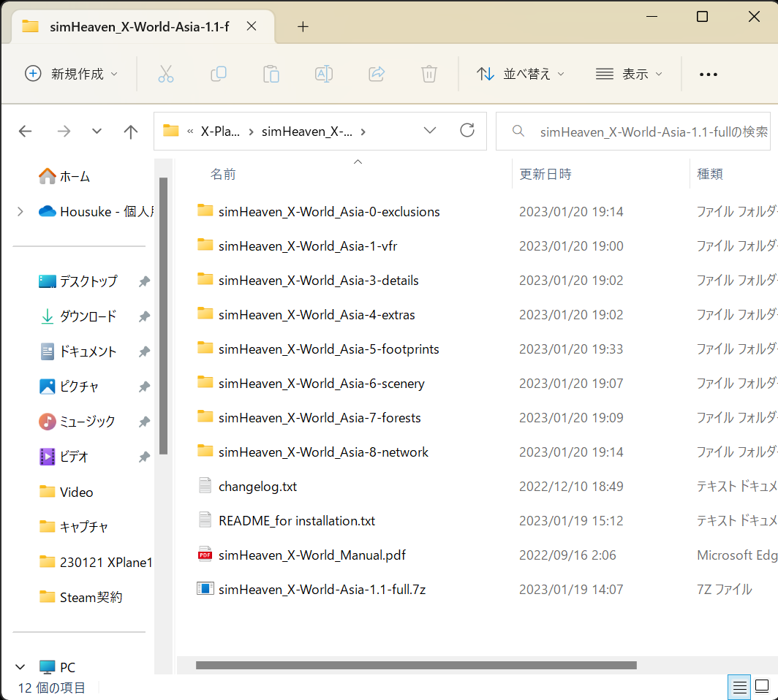Select README_for installation.txt file
This screenshot has height=700, width=778.
click(297, 520)
